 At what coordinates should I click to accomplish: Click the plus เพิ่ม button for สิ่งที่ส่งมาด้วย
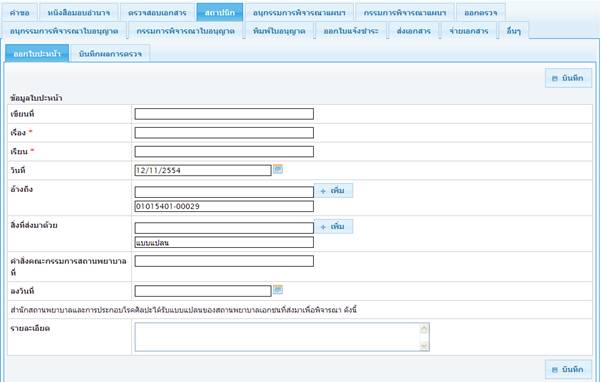coord(333,226)
